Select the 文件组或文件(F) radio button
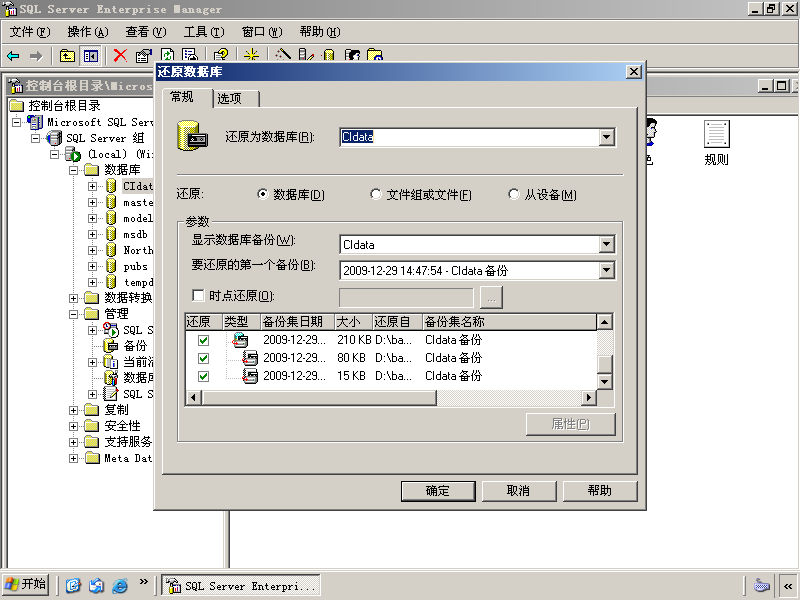The height and width of the screenshot is (600, 800). click(x=376, y=194)
